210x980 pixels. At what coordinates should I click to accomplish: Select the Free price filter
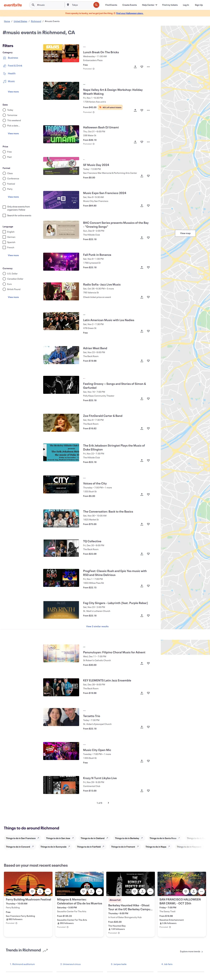[x=4, y=152]
